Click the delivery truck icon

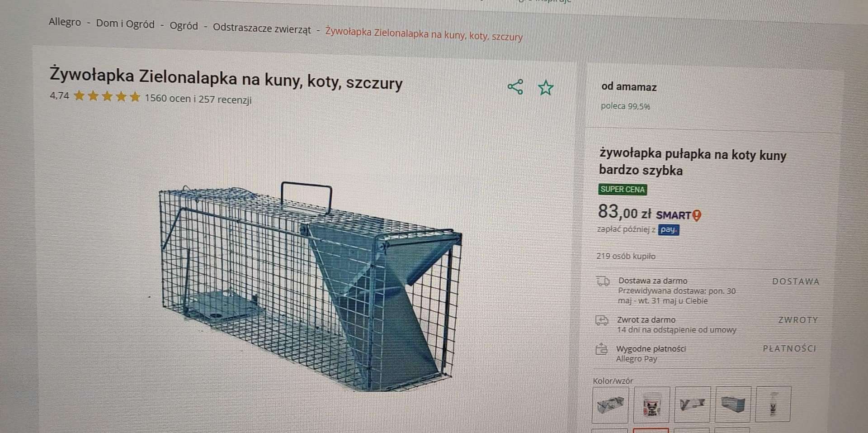click(603, 281)
